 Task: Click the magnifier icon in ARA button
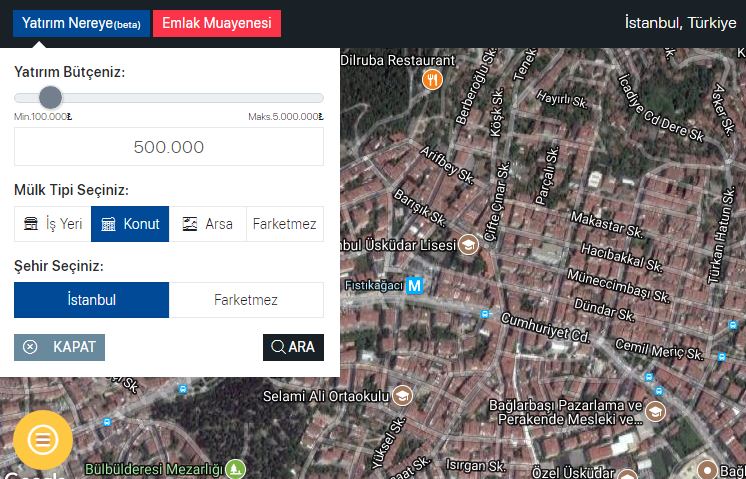[278, 347]
